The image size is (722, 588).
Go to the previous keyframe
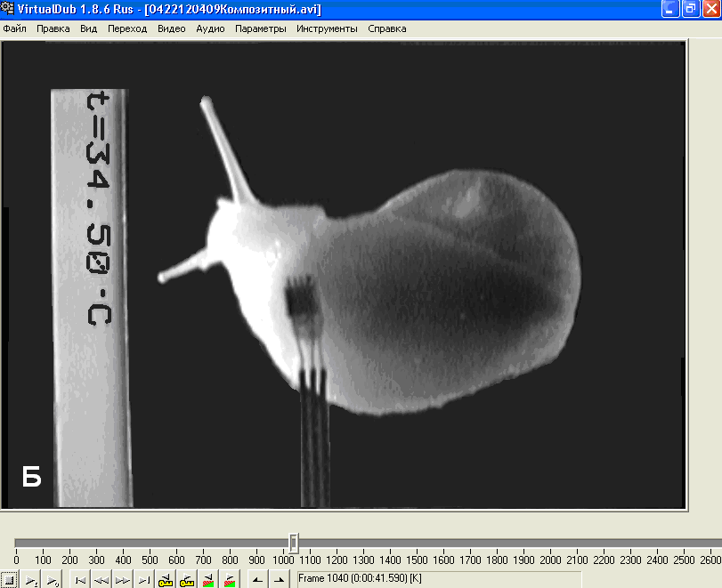pos(166,580)
